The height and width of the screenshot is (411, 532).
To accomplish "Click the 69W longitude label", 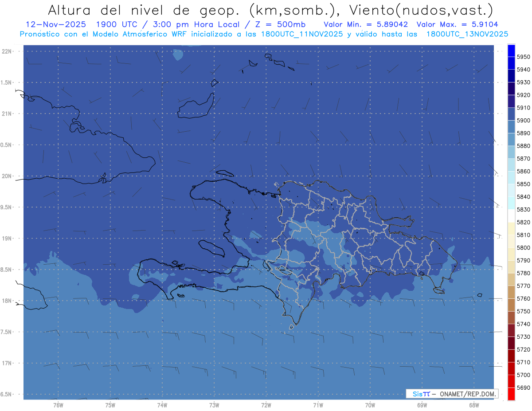I will point(422,405).
